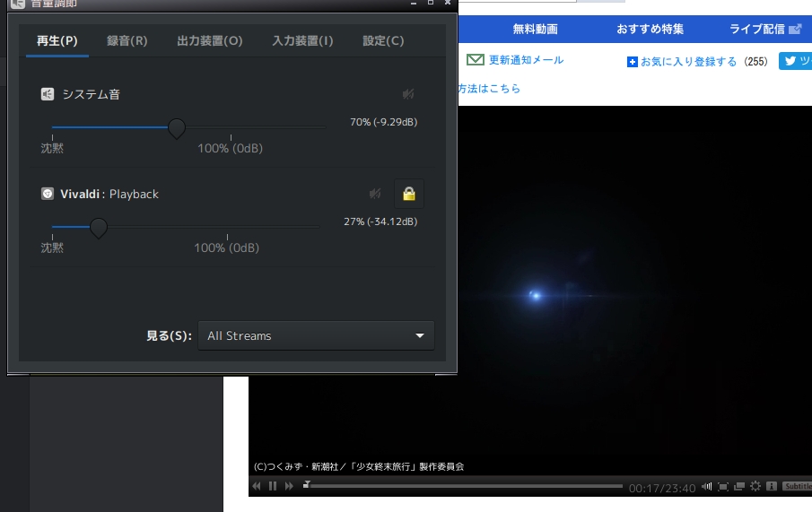Click the info icon in video player
The width and height of the screenshot is (812, 512).
[772, 486]
